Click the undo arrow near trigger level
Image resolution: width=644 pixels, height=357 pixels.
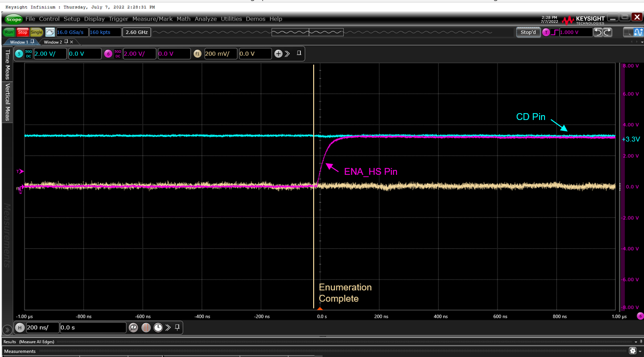(x=598, y=32)
